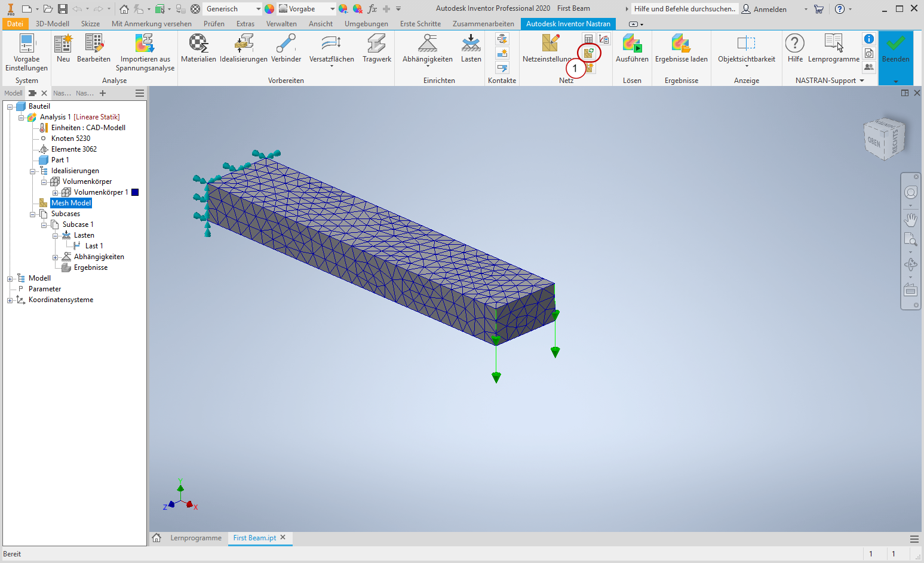Click the ViewCube in the viewport
The image size is (924, 563).
coord(885,139)
